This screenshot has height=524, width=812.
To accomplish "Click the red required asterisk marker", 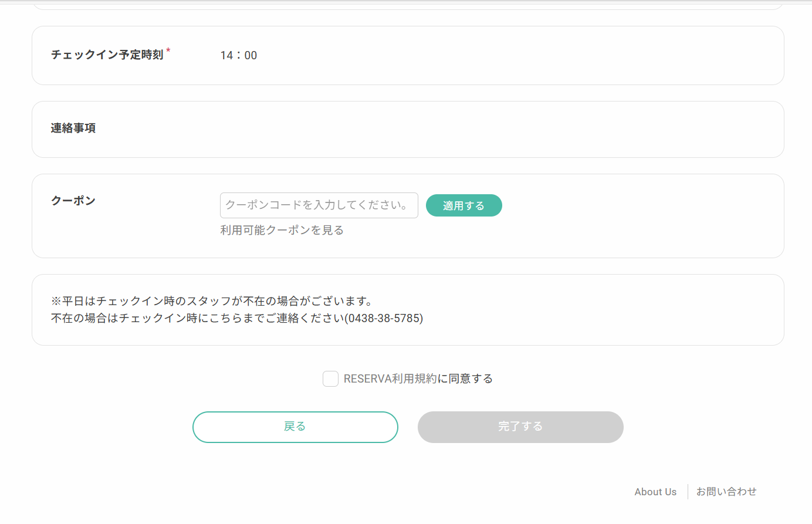I will coord(168,51).
